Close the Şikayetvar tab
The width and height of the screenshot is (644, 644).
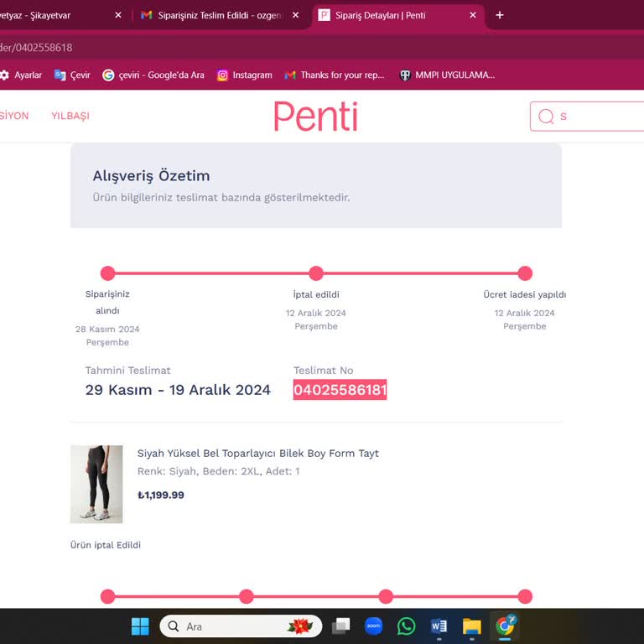tap(118, 15)
